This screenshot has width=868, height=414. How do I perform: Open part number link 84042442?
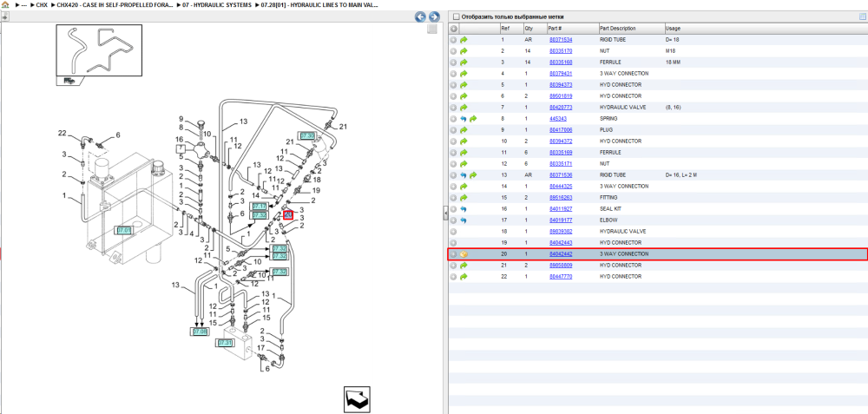pyautogui.click(x=560, y=254)
